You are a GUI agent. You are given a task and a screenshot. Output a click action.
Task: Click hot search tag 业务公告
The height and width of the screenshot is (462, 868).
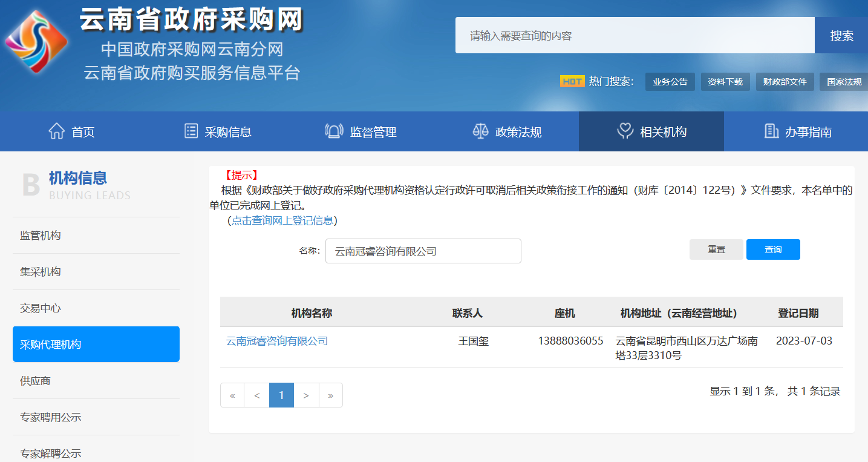pyautogui.click(x=670, y=82)
